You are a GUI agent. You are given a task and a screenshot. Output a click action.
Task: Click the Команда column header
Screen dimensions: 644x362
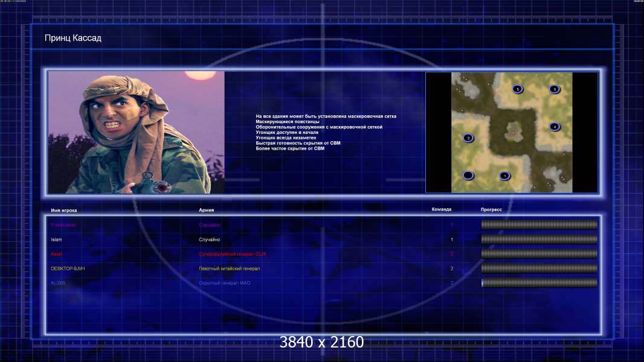(442, 209)
